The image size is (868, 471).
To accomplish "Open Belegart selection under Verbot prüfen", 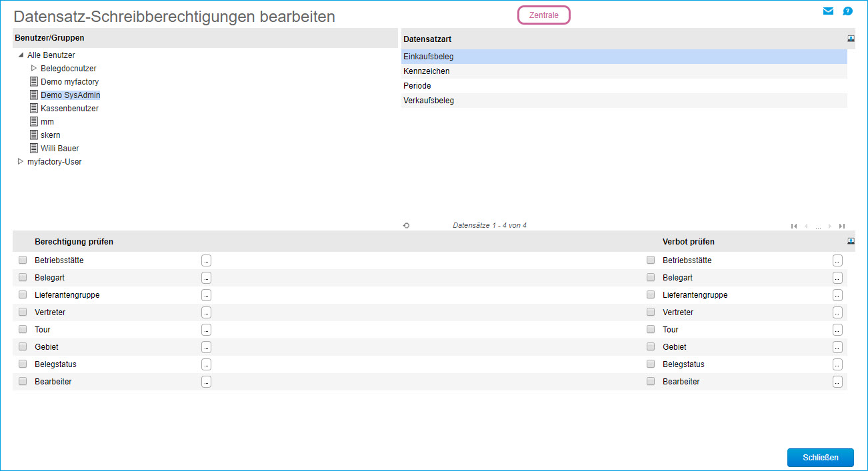I will [x=837, y=278].
